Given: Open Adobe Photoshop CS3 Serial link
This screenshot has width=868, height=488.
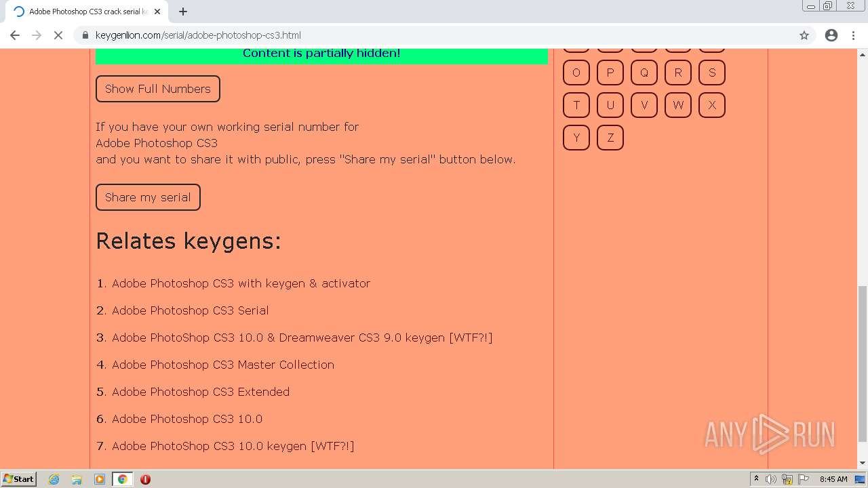Looking at the screenshot, I should tap(190, 310).
